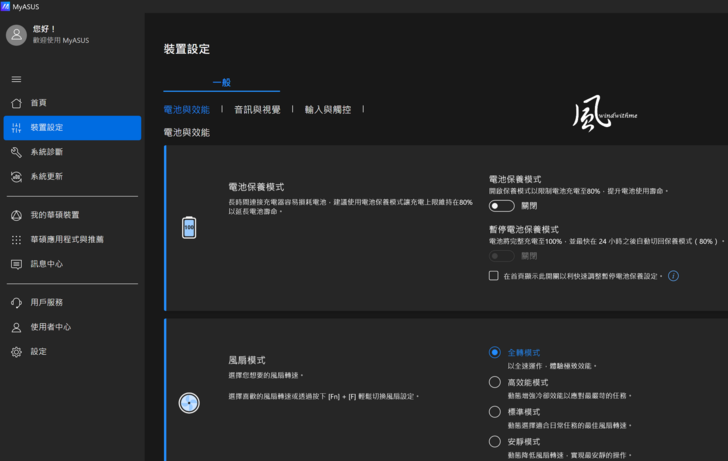Open 設定 gear icon in sidebar
The height and width of the screenshot is (461, 728).
(x=16, y=352)
